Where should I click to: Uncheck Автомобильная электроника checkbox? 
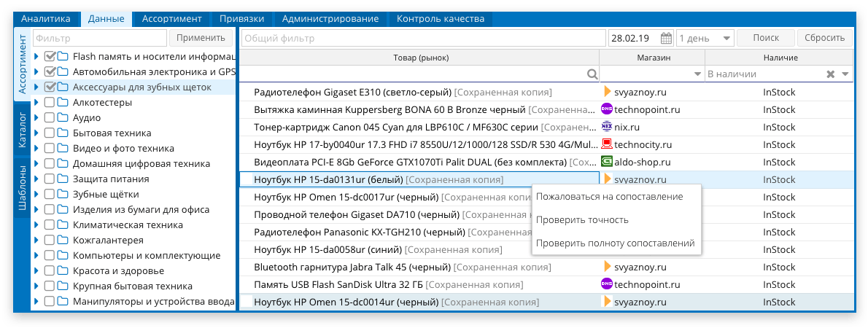click(x=50, y=72)
